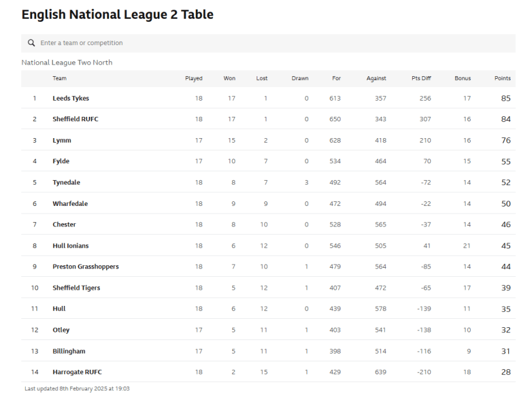Click Preston Grasshoppers in the table
Screen dimensions: 532x393
(x=86, y=267)
